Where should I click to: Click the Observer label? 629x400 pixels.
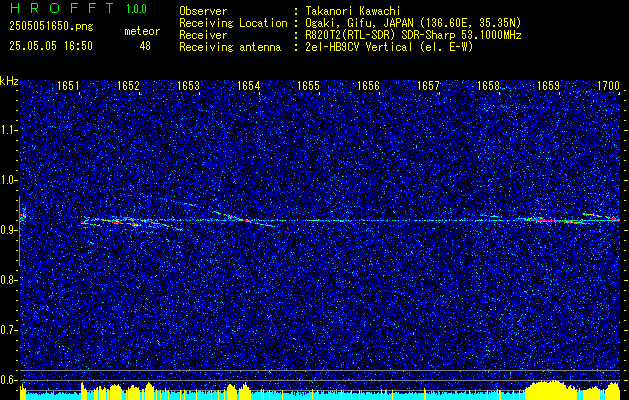[203, 11]
